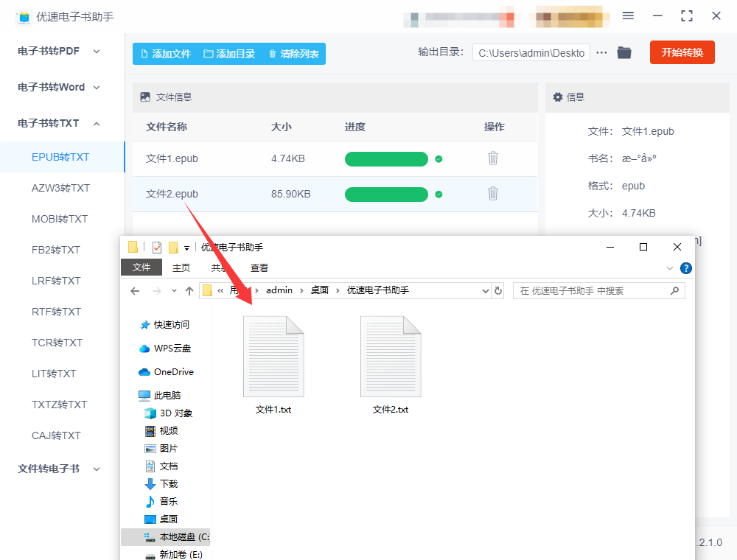
Task: Click the three-dots browse output path button
Action: 601,52
